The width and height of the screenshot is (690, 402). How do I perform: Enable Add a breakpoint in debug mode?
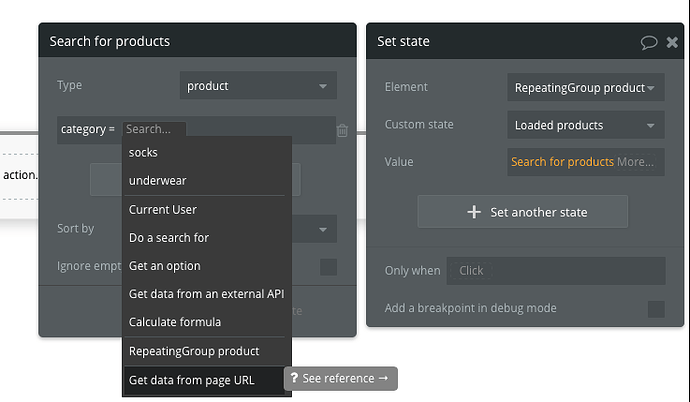click(x=656, y=308)
